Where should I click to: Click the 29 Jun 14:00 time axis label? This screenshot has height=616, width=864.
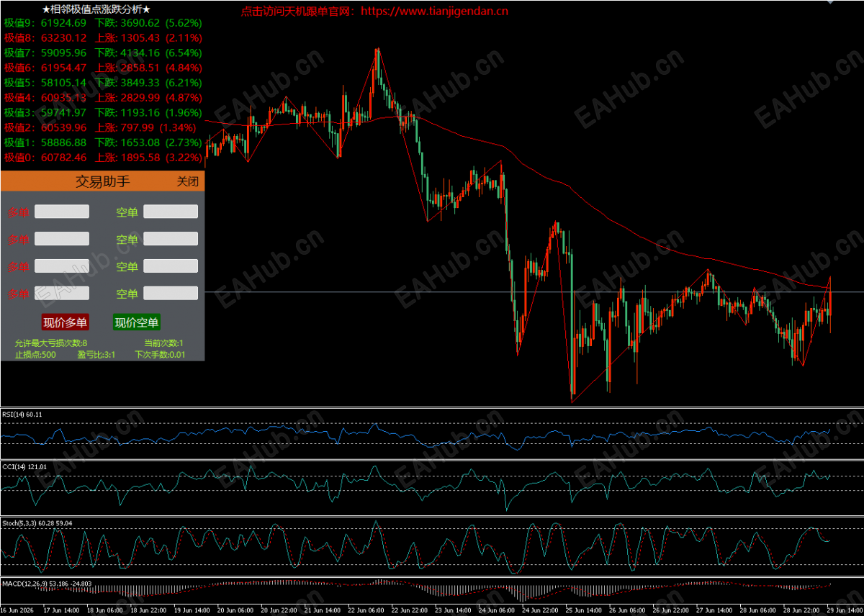click(x=844, y=610)
